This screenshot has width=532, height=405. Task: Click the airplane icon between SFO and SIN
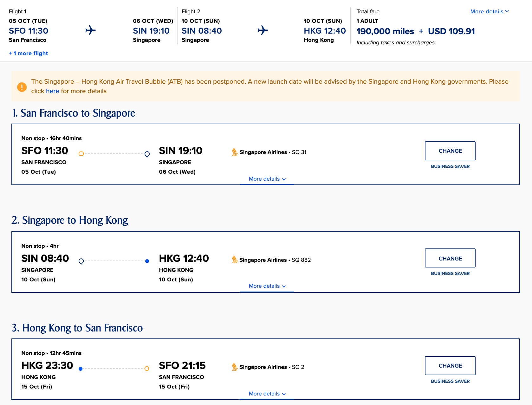[90, 30]
